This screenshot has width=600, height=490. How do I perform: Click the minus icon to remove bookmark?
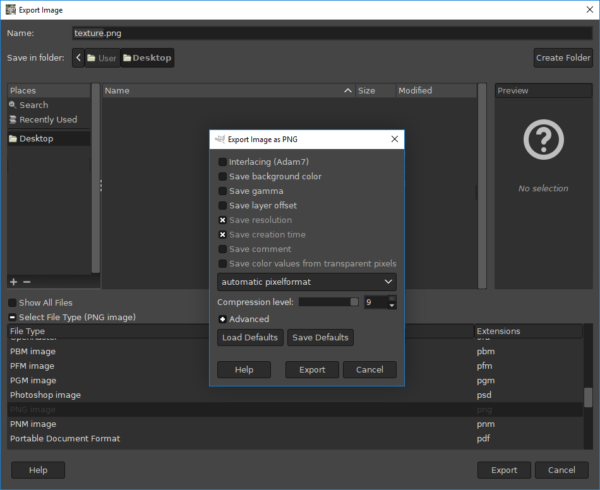[26, 282]
